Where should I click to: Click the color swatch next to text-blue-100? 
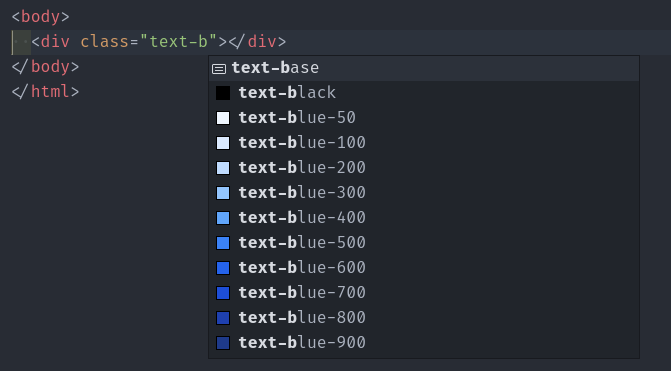tap(223, 143)
